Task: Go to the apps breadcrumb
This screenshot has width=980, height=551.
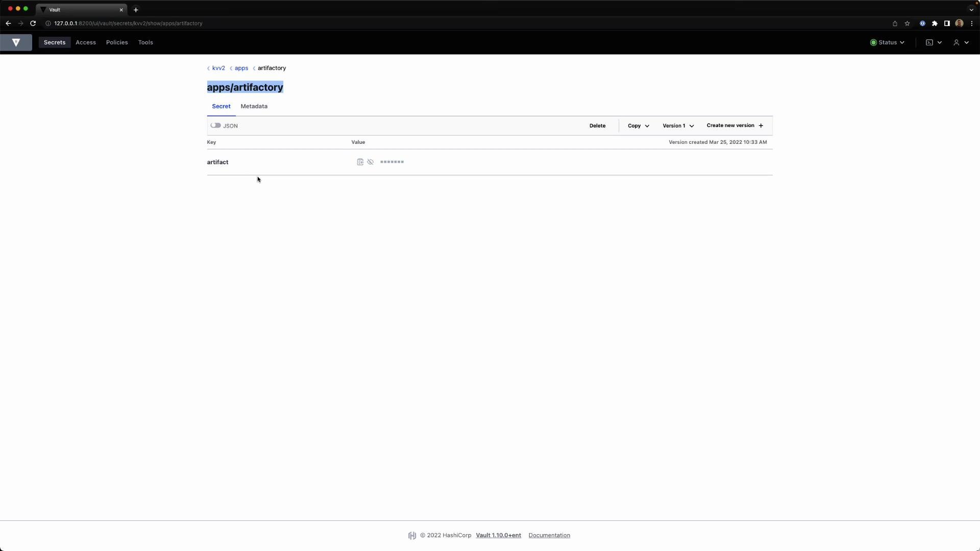Action: point(241,68)
